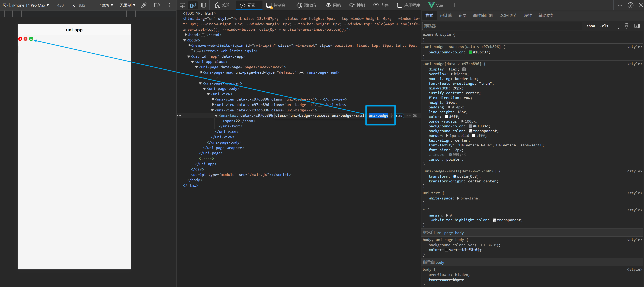This screenshot has width=644, height=287.
Task: Collapse the selected uni-text node
Action: [216, 115]
